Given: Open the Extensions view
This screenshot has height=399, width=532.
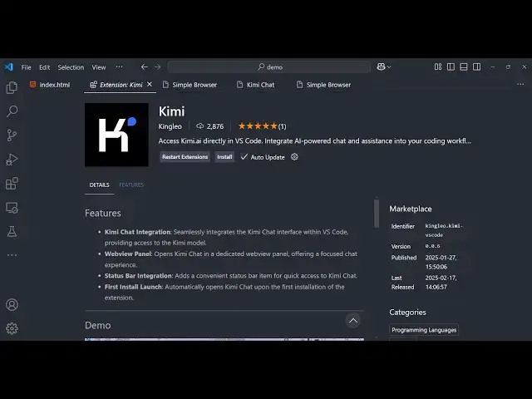Looking at the screenshot, I should pyautogui.click(x=12, y=184).
